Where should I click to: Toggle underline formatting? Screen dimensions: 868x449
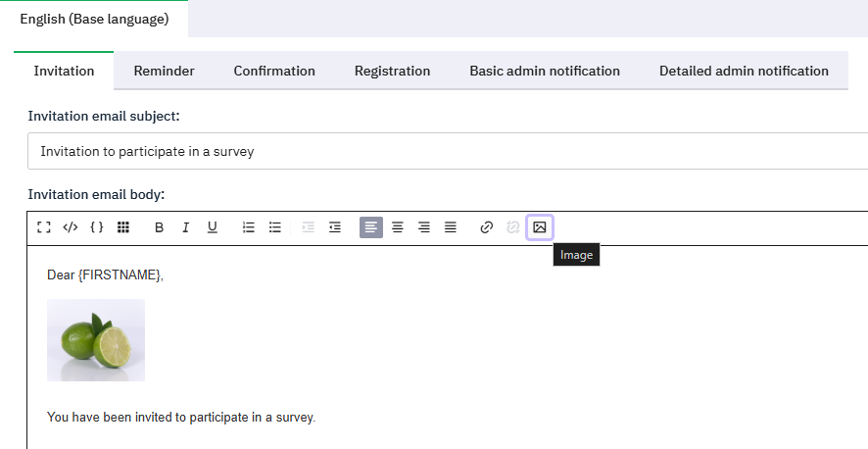point(212,227)
